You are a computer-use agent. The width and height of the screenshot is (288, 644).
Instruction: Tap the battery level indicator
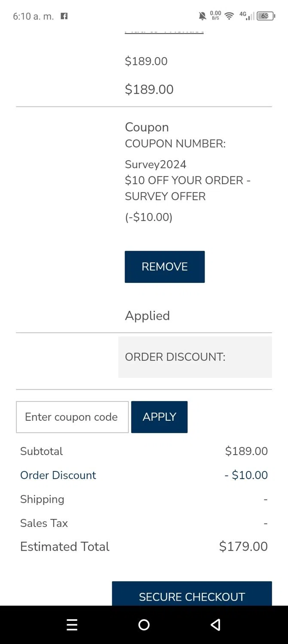pyautogui.click(x=266, y=16)
